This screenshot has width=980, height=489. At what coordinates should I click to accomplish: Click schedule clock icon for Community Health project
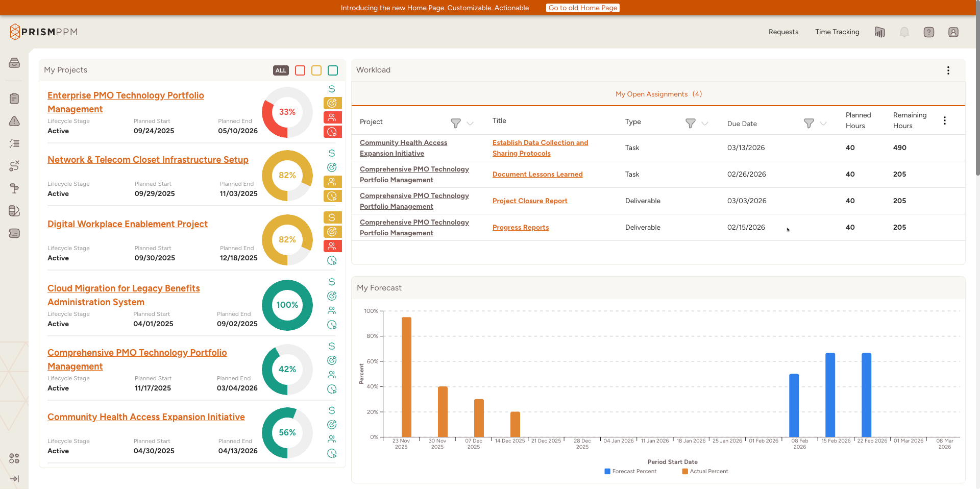332,453
